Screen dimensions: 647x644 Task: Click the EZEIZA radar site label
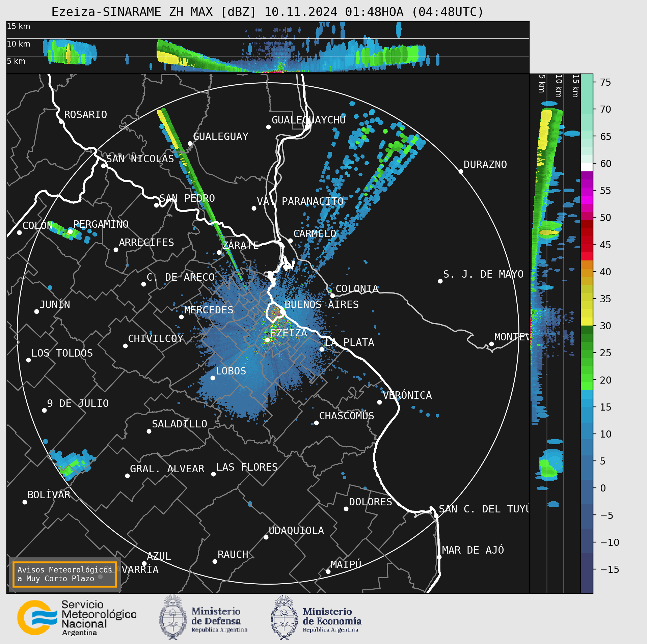288,333
